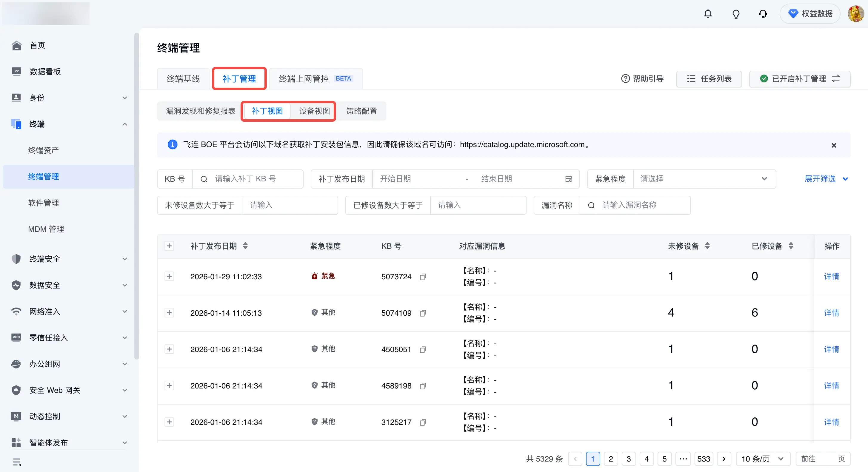Collapse sidebar using bottom menu icon
This screenshot has height=472, width=868.
coord(17,462)
